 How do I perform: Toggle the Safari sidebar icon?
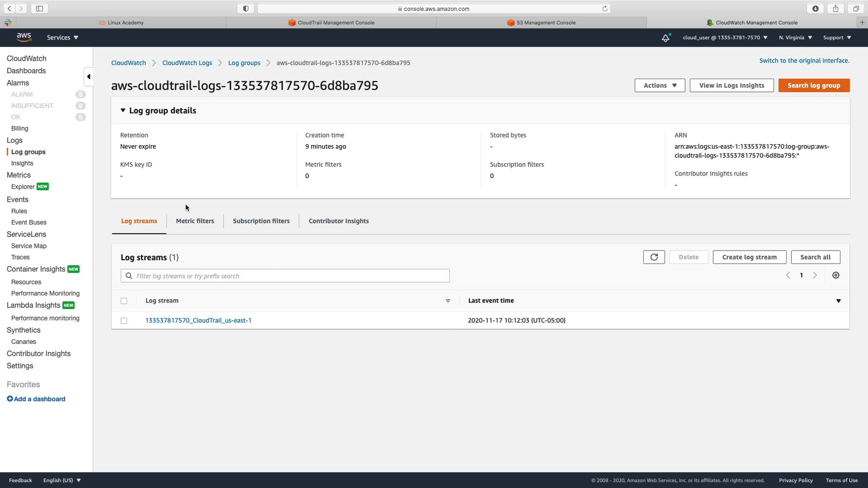click(x=40, y=8)
